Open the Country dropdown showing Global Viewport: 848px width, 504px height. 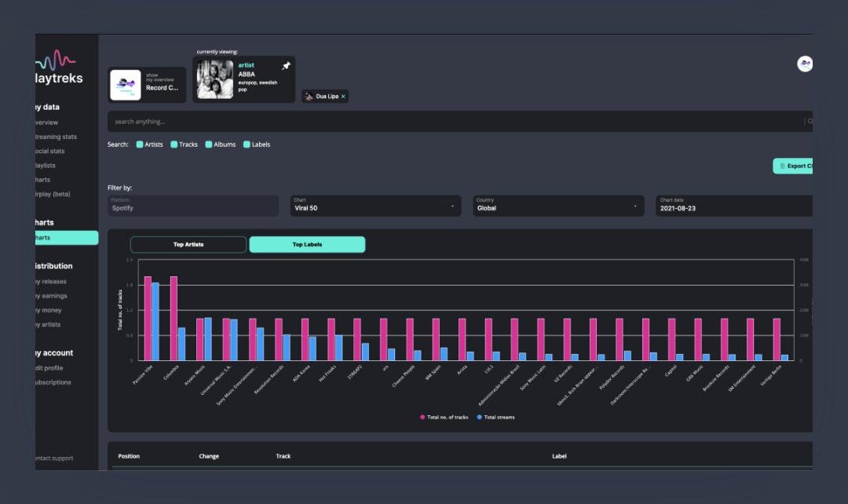tap(558, 206)
